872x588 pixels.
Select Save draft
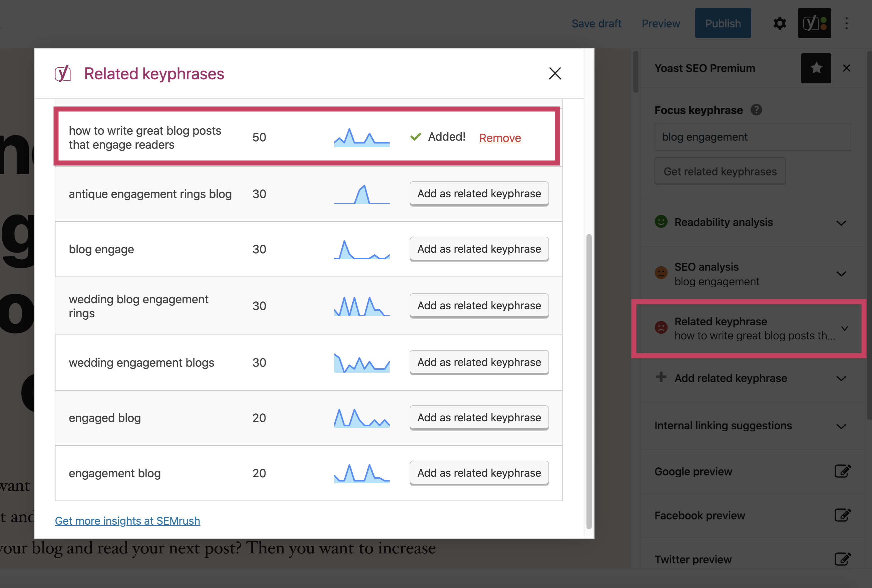[596, 23]
